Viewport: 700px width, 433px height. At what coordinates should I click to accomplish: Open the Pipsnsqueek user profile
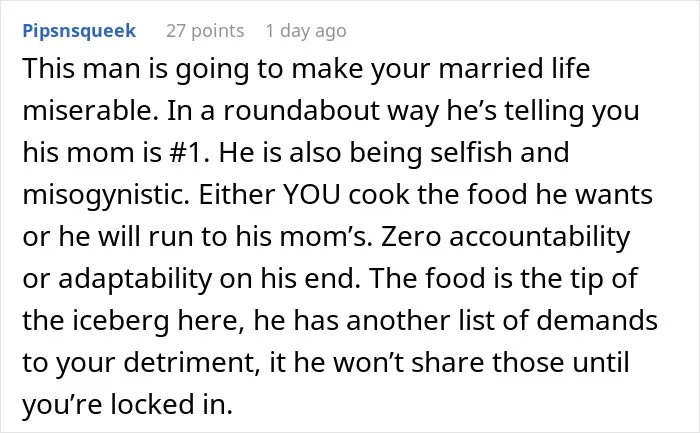click(x=79, y=31)
